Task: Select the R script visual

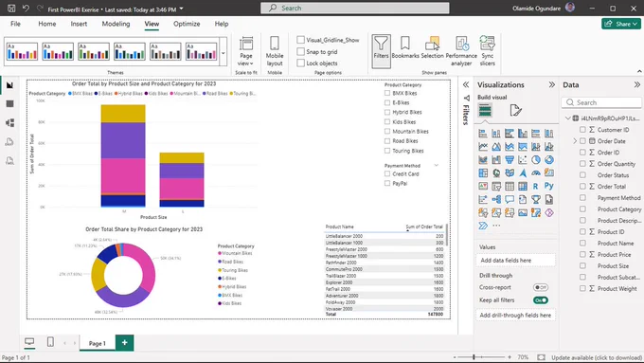Action: point(536,186)
